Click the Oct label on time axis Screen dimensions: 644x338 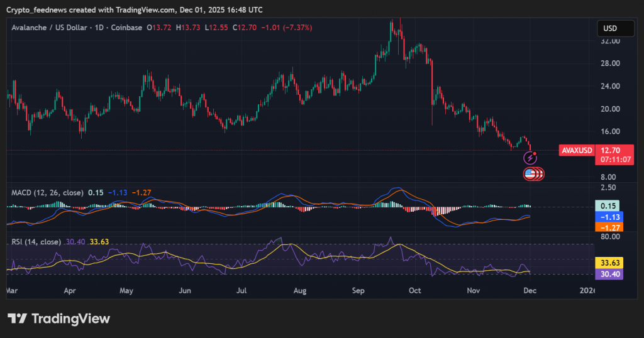tap(415, 291)
